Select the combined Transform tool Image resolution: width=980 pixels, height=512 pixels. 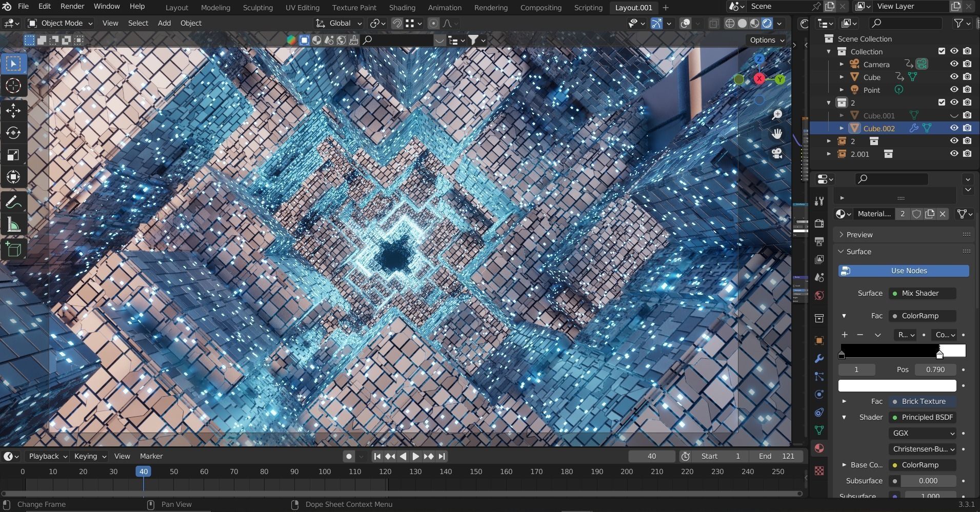coord(13,177)
